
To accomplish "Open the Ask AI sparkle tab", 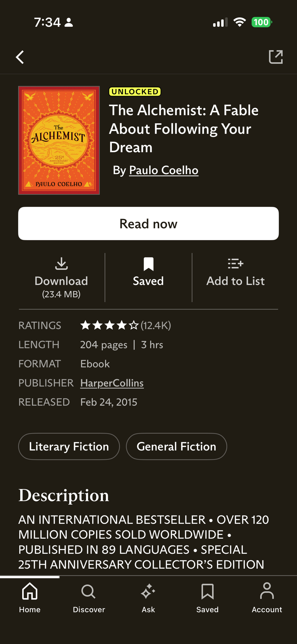I will pos(148,598).
